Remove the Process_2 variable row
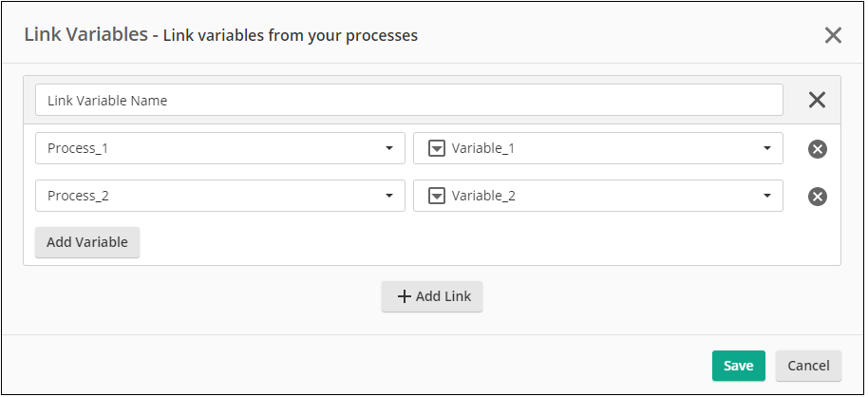Viewport: 868px width, 397px height. [817, 197]
